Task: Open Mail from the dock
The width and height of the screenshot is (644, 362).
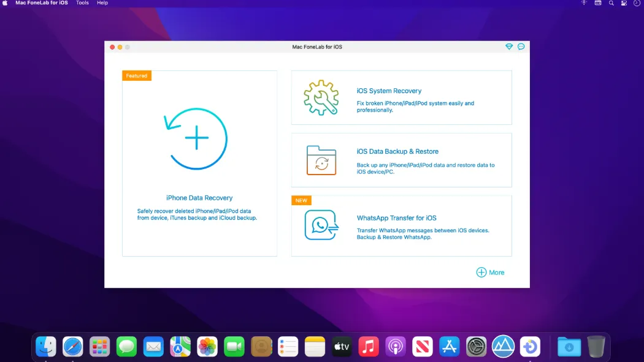Action: click(153, 347)
